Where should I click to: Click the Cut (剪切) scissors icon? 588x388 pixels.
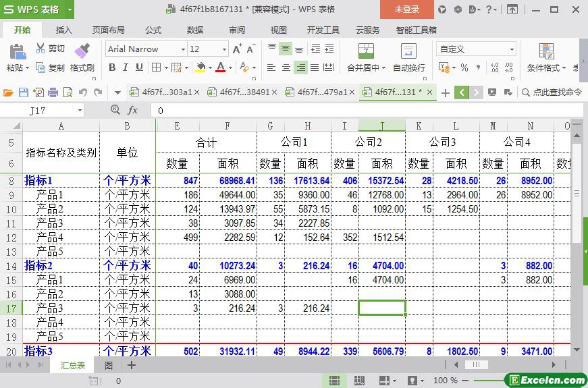41,49
